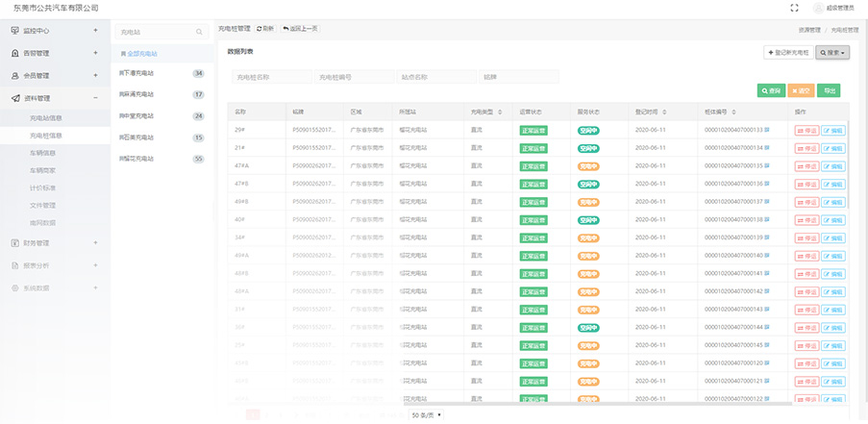The image size is (868, 424).
Task: Click the magnifier icon in 充电站 search box
Action: (x=199, y=32)
